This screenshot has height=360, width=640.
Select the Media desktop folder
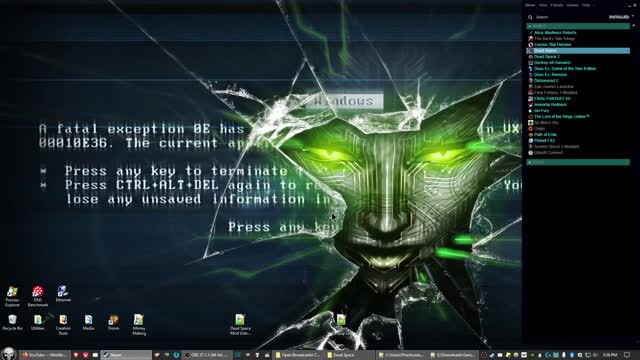click(x=89, y=322)
